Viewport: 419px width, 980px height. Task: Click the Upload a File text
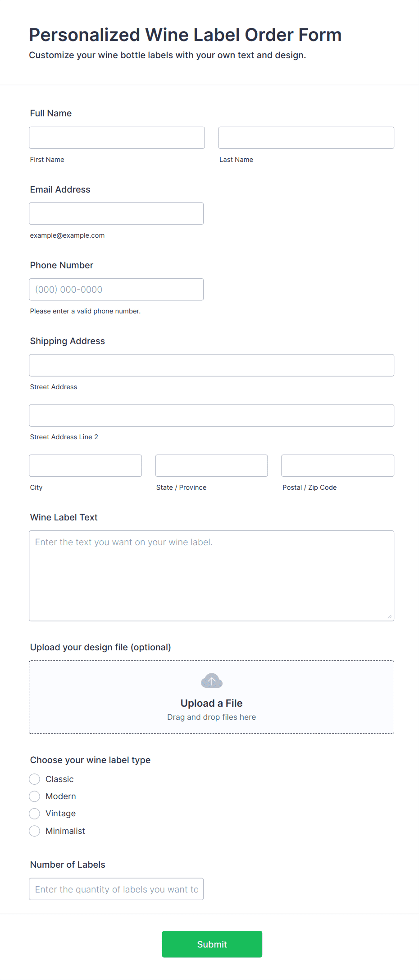click(211, 703)
